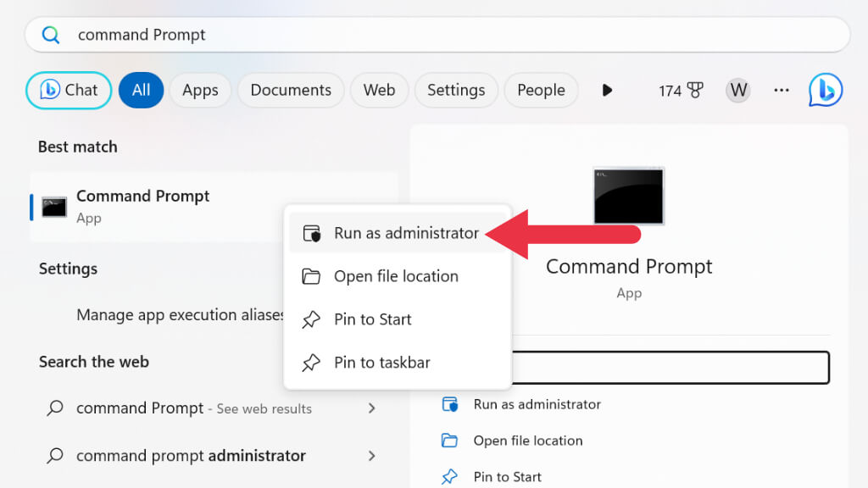Click blue shield icon in preview pane

450,404
